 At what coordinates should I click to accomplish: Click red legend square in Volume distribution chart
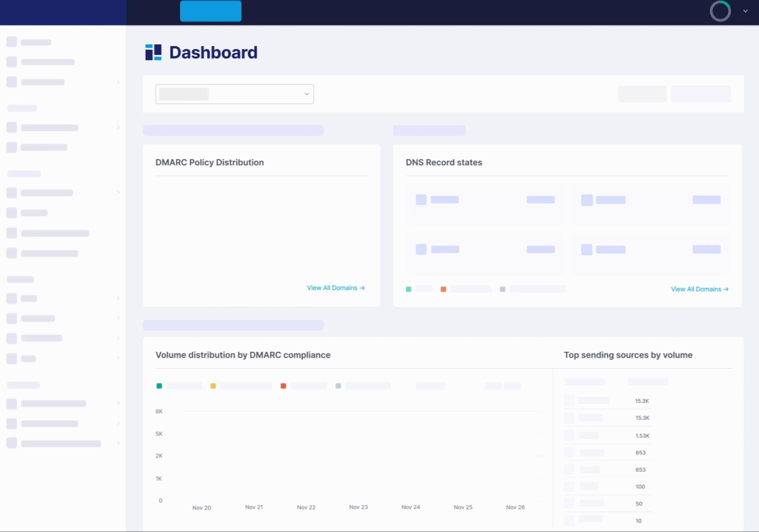pyautogui.click(x=283, y=386)
